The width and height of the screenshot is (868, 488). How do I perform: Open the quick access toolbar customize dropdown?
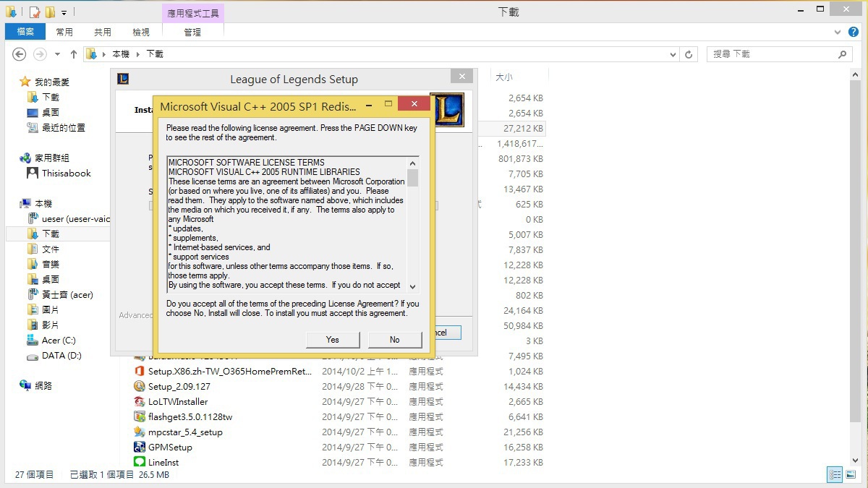[64, 13]
